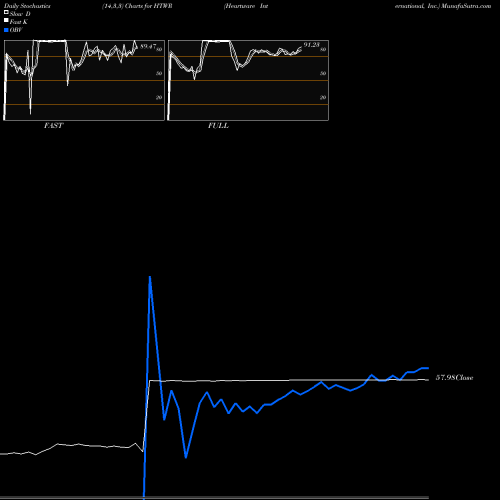This screenshot has height=500, width=500.
Task: Click the Slow D legend swatch
Action: 6,12
